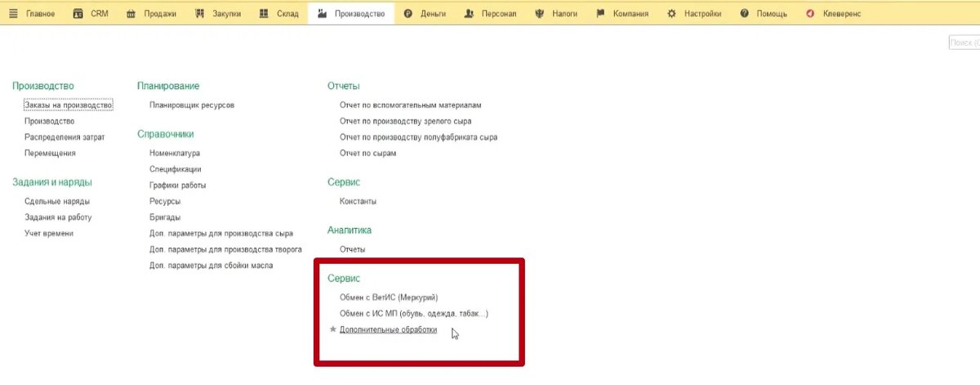Image resolution: width=980 pixels, height=385 pixels.
Task: Open the Бригады catalog
Action: (x=165, y=217)
